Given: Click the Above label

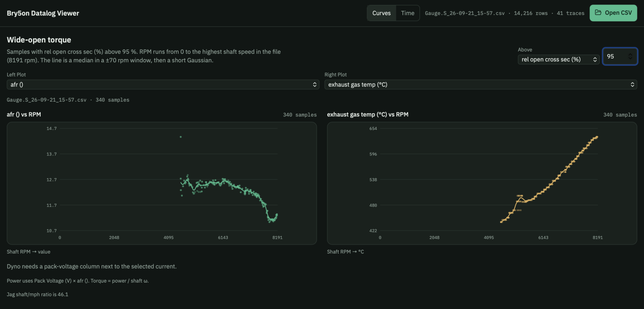Looking at the screenshot, I should tap(525, 50).
